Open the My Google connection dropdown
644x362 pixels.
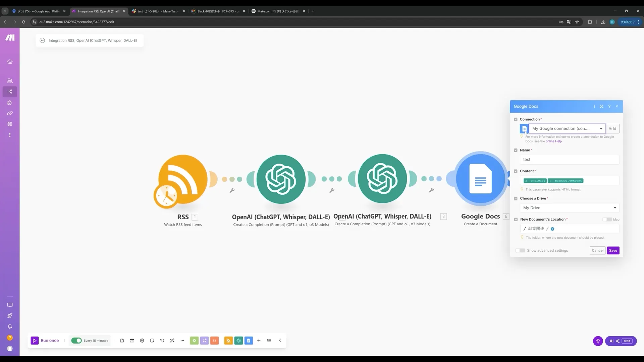[567, 129]
